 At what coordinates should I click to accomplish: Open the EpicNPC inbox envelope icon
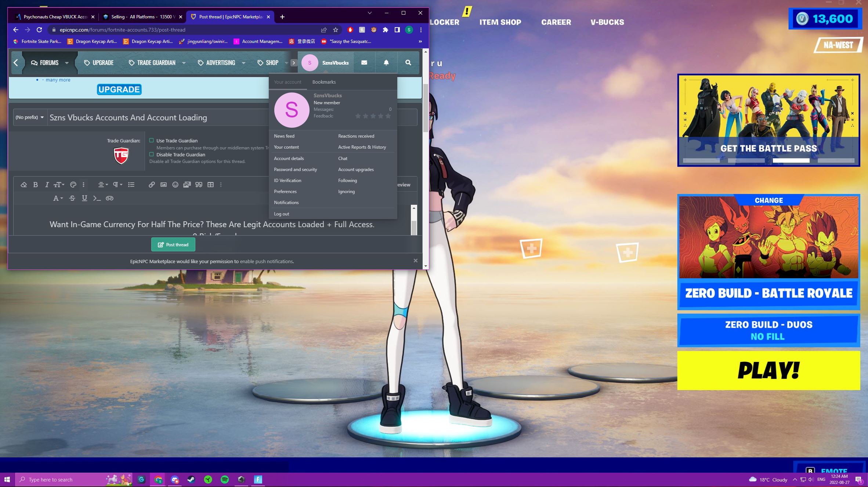tap(364, 63)
